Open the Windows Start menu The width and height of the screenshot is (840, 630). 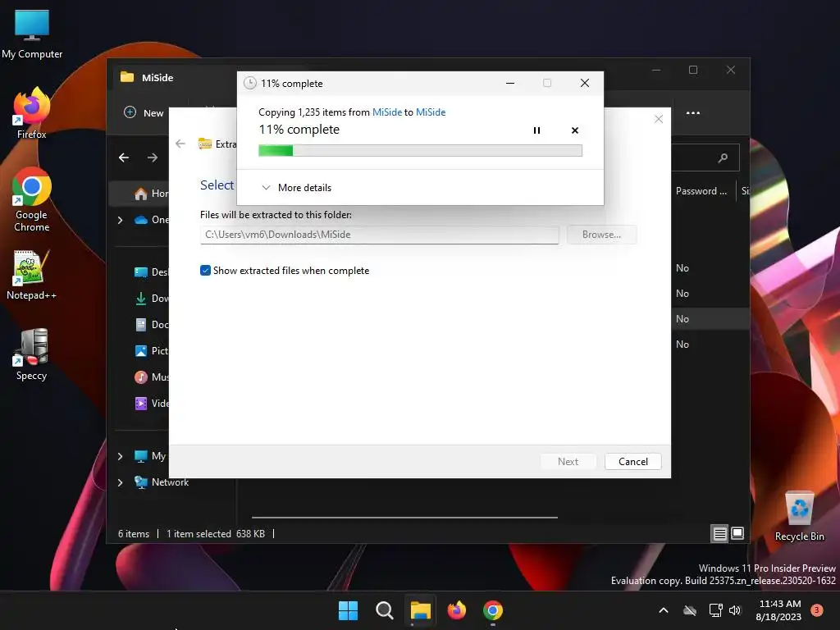coord(348,610)
